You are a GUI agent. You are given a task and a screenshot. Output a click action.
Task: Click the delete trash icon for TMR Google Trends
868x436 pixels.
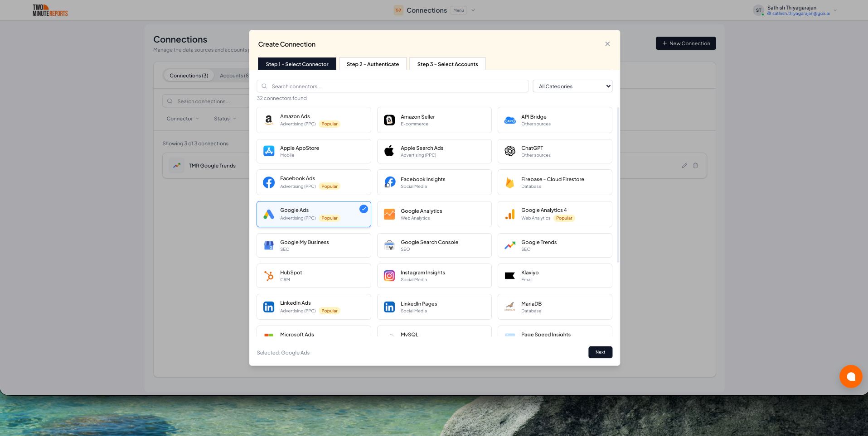coord(695,166)
